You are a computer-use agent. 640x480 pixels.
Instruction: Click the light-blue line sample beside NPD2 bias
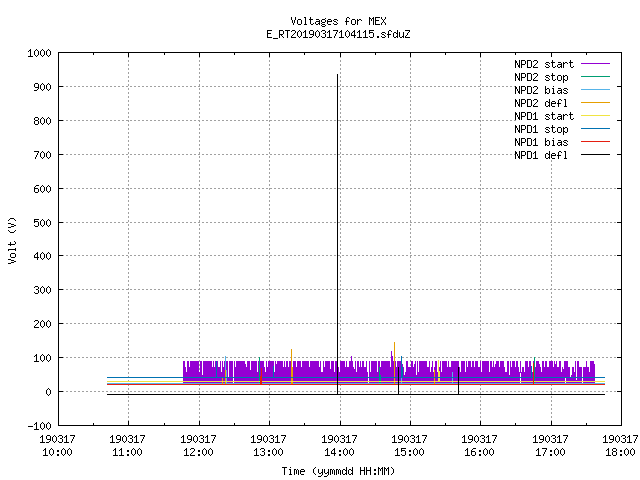pyautogui.click(x=595, y=90)
